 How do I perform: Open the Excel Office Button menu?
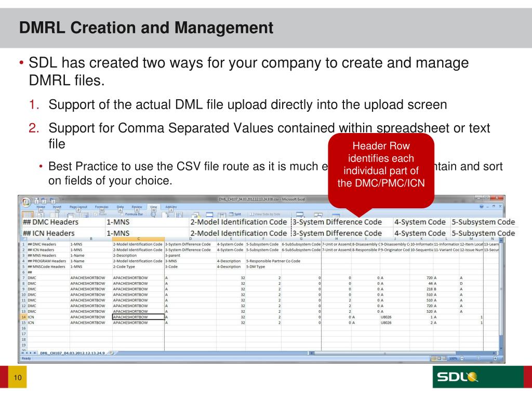[26, 202]
